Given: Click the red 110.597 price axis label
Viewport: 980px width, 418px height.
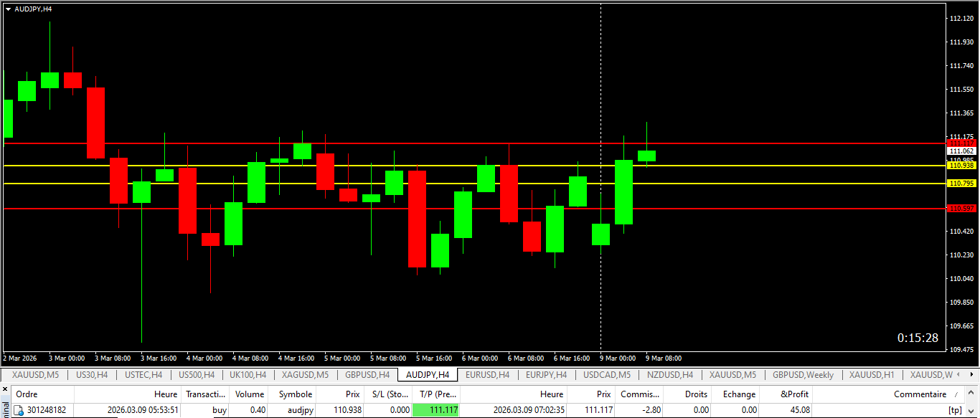Looking at the screenshot, I should pyautogui.click(x=962, y=209).
